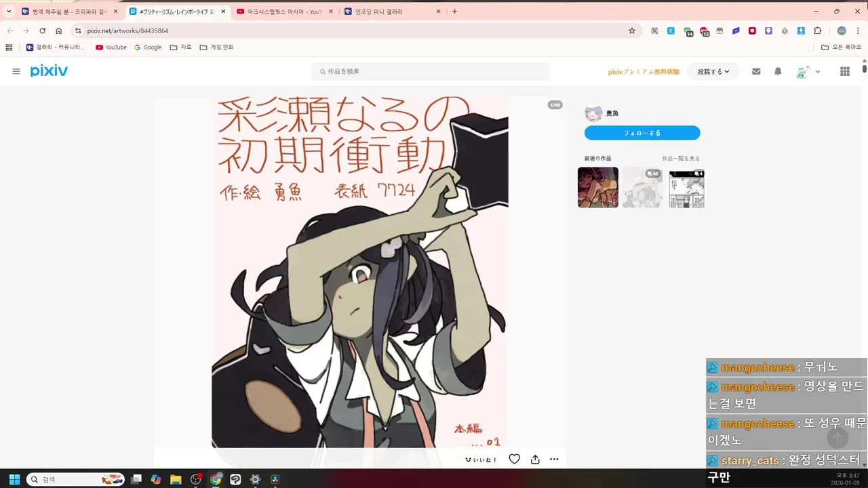Open the tab search dropdown arrow
The image size is (868, 488).
(9, 12)
